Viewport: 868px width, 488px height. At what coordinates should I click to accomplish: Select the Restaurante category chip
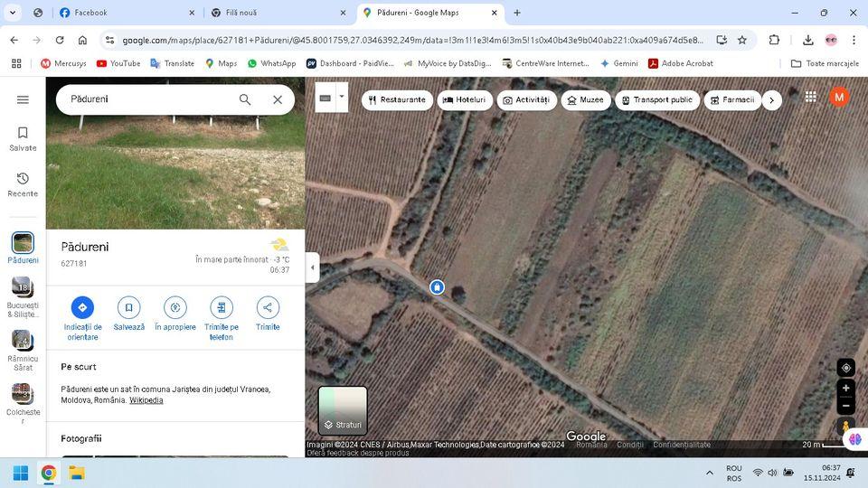coord(397,99)
